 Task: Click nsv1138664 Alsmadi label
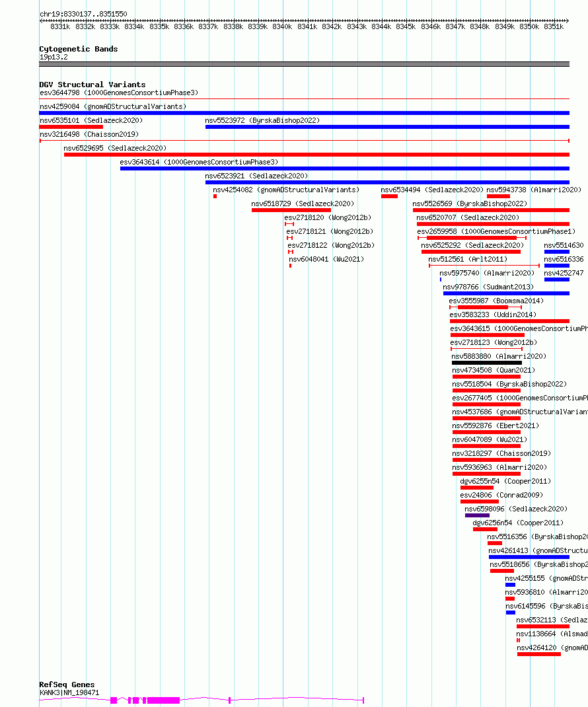click(x=552, y=634)
